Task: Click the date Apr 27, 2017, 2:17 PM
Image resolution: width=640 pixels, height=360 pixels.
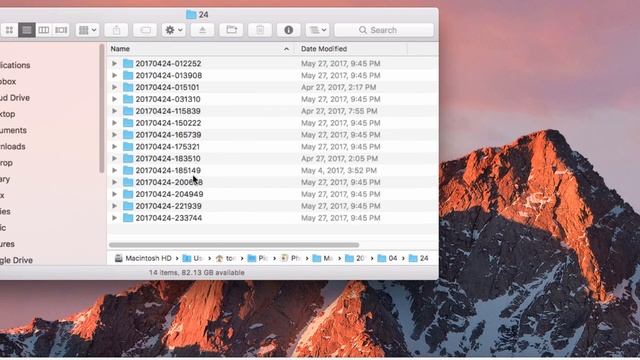Action: click(338, 87)
